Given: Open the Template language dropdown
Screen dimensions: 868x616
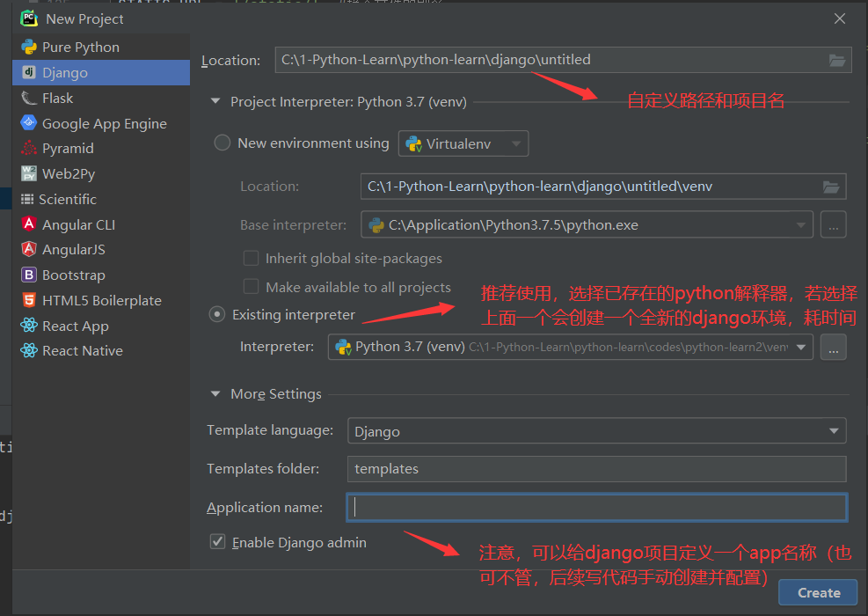Looking at the screenshot, I should tap(831, 430).
